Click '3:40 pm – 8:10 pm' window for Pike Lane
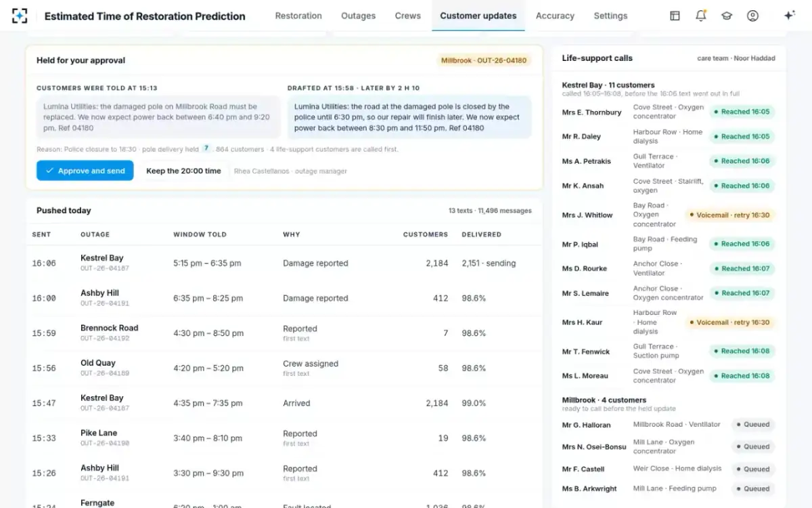The width and height of the screenshot is (812, 508). click(x=206, y=438)
